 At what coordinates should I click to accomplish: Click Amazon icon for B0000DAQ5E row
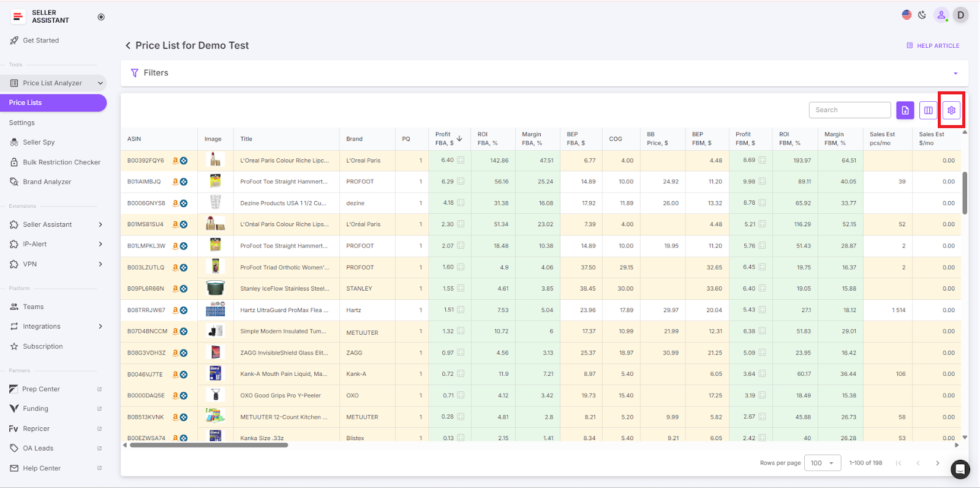(x=175, y=396)
